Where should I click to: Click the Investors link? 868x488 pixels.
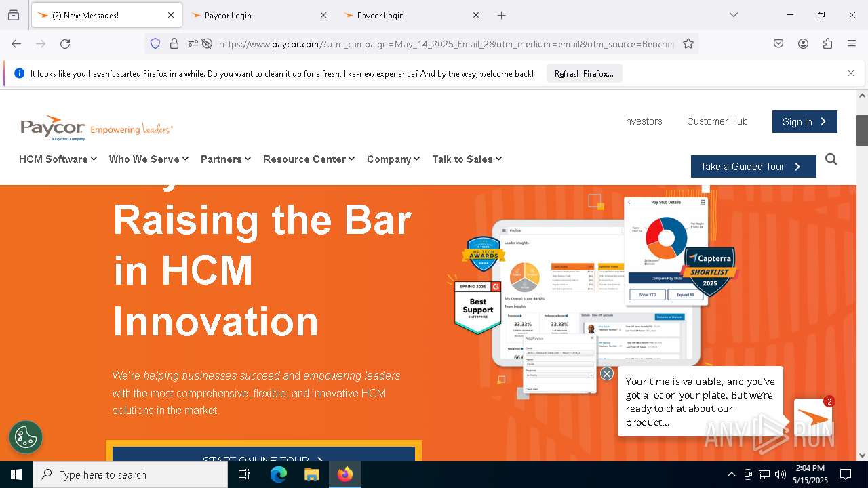click(643, 121)
